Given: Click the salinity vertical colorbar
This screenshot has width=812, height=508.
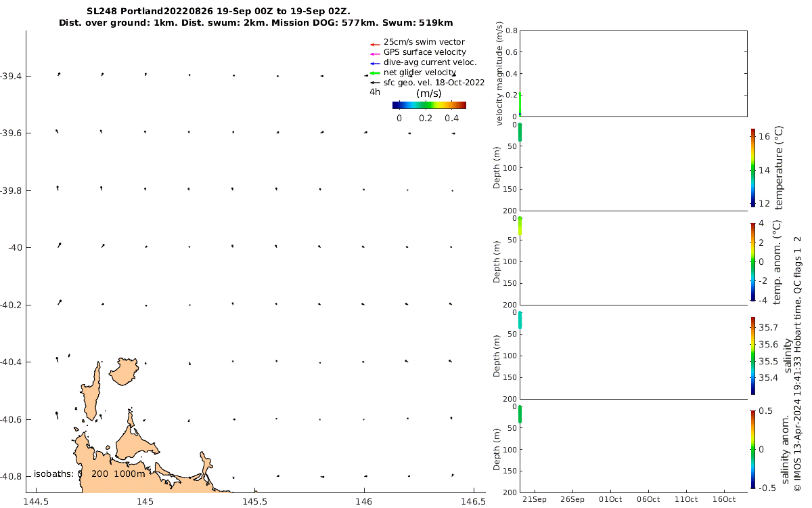Looking at the screenshot, I should tap(753, 356).
